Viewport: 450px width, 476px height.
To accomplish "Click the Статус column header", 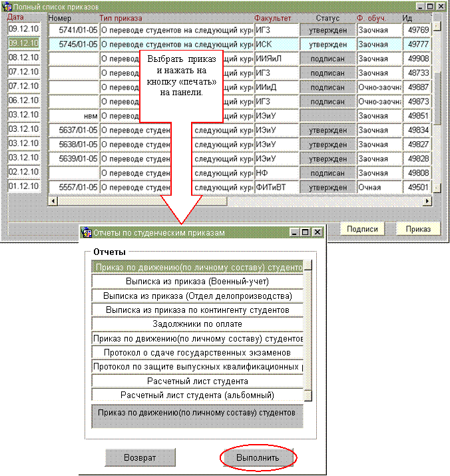I will click(328, 18).
